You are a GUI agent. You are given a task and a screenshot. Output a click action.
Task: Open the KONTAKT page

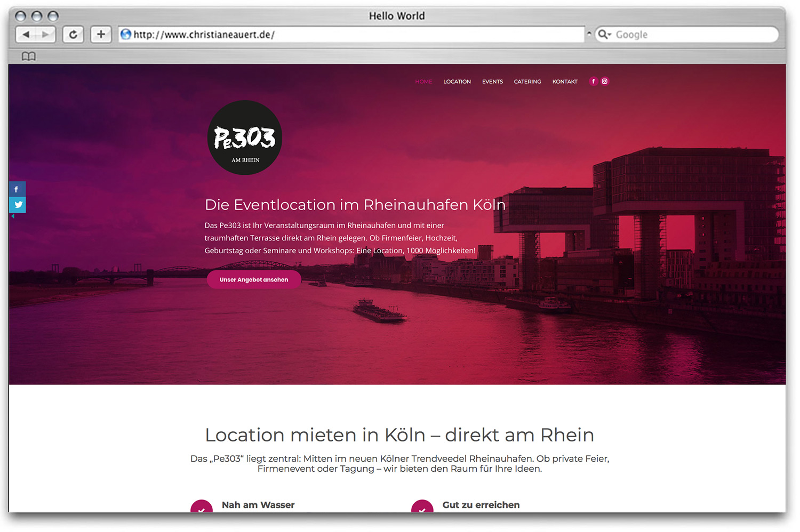click(564, 81)
